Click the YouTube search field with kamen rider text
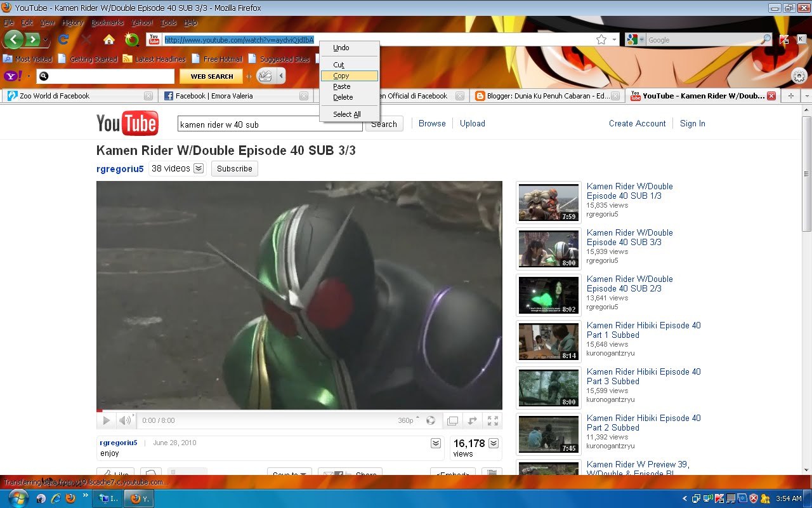The height and width of the screenshot is (508, 812). 270,124
